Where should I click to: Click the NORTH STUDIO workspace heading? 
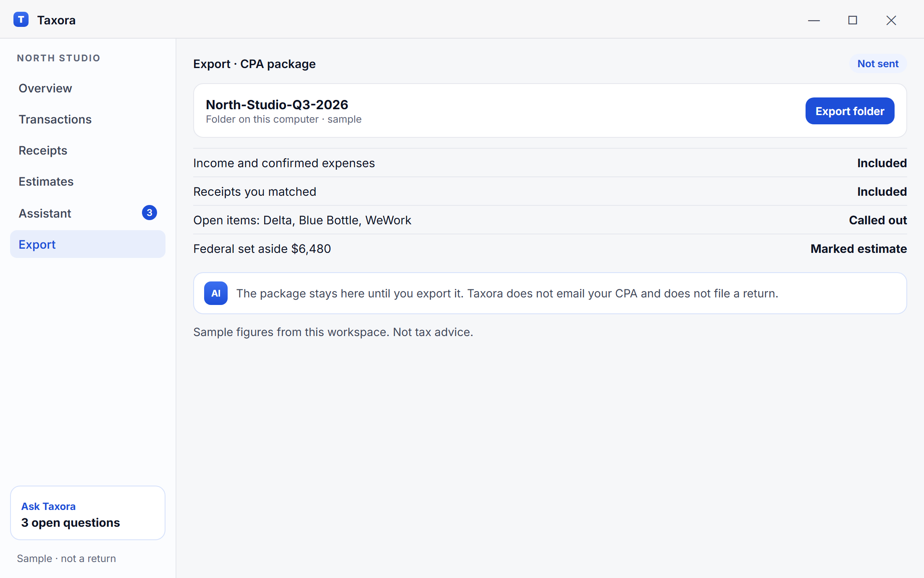click(x=59, y=58)
